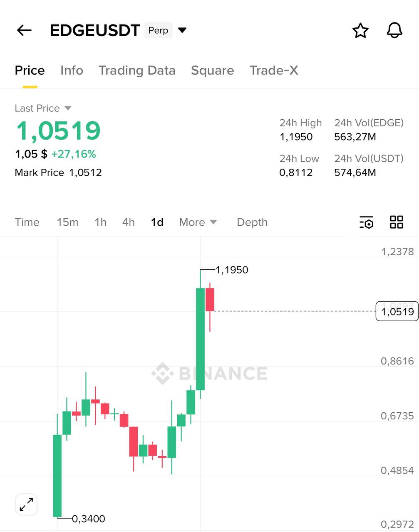Expand chart to fullscreen
This screenshot has width=419, height=532.
27,505
